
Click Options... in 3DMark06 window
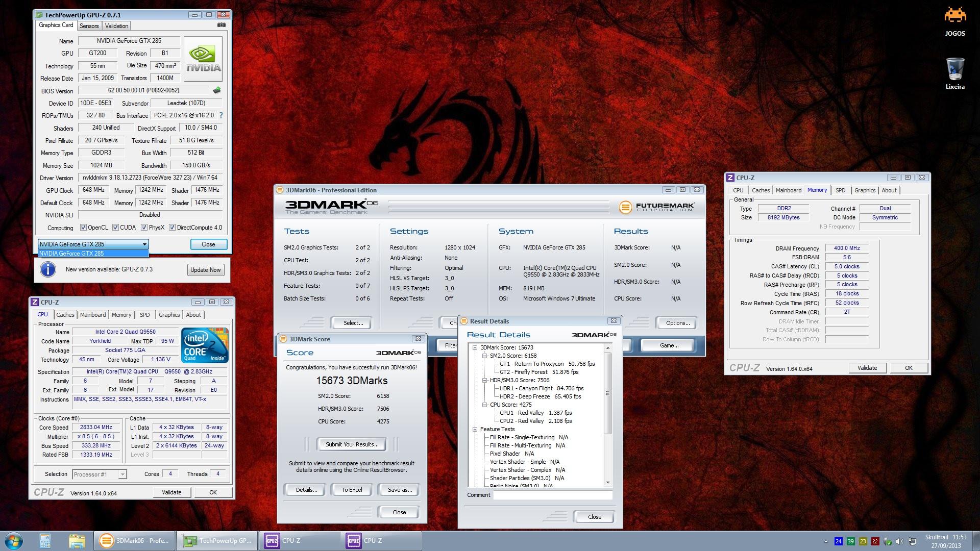[678, 323]
